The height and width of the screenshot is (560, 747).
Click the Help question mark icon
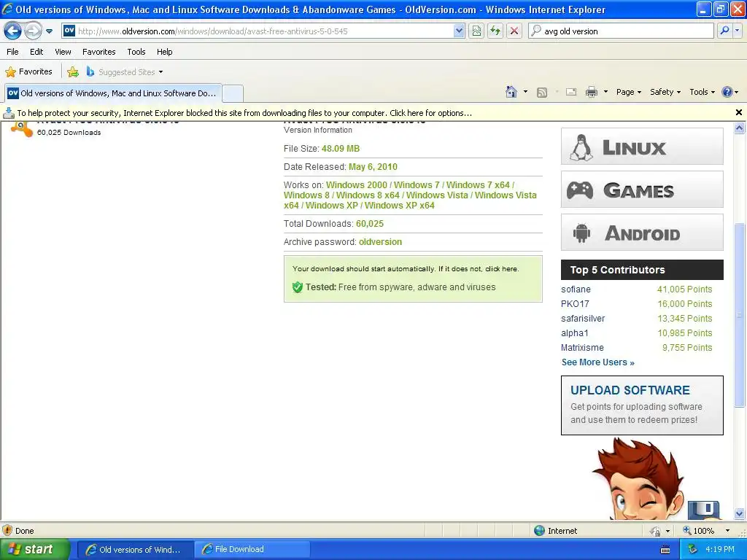pos(727,92)
